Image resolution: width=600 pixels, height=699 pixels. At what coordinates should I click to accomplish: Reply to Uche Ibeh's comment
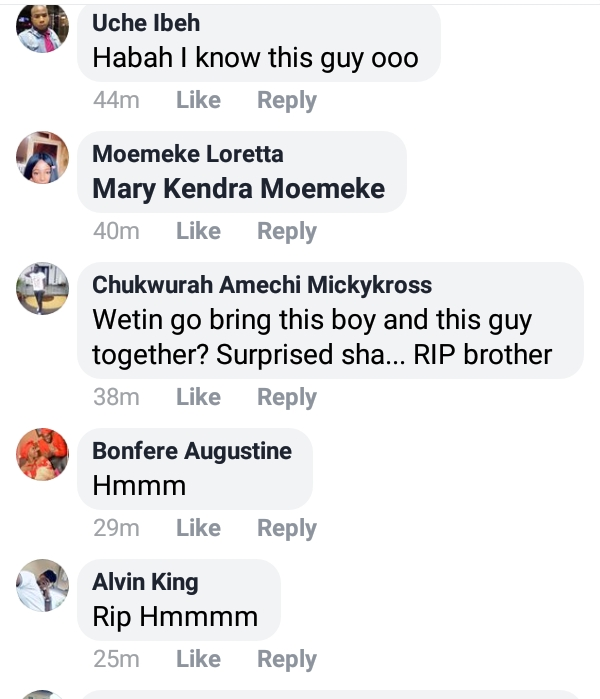point(286,100)
